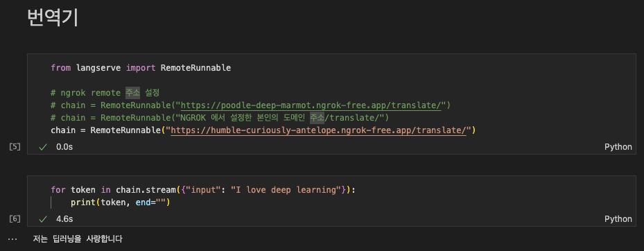Click the 0.0s execution time

coord(64,147)
